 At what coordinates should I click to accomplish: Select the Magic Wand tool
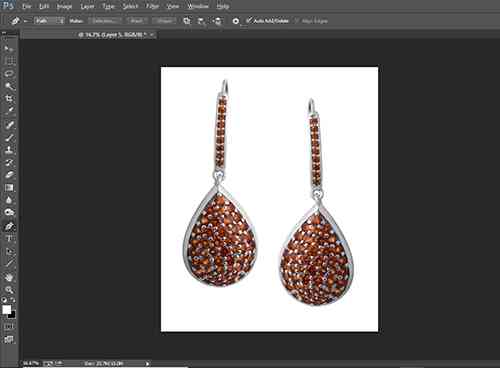tap(9, 86)
